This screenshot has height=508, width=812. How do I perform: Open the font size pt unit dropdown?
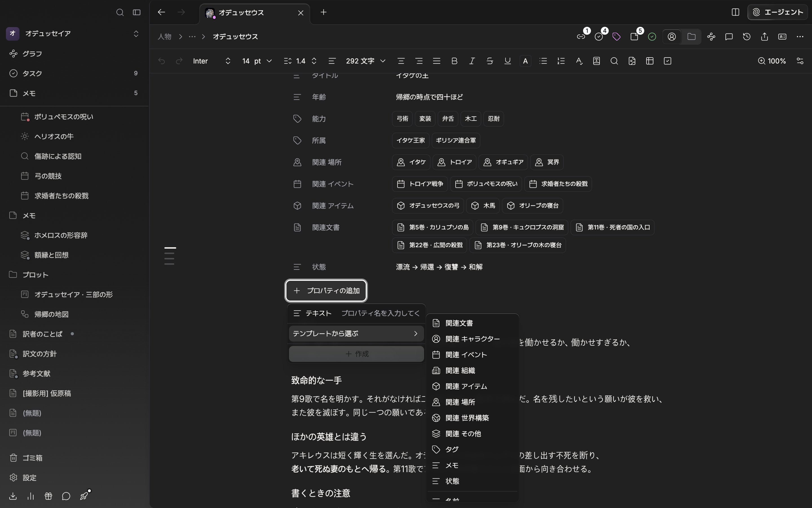tap(263, 61)
